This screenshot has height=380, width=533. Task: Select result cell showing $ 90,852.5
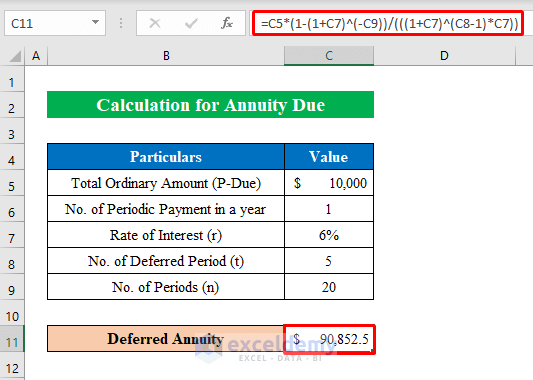click(329, 339)
